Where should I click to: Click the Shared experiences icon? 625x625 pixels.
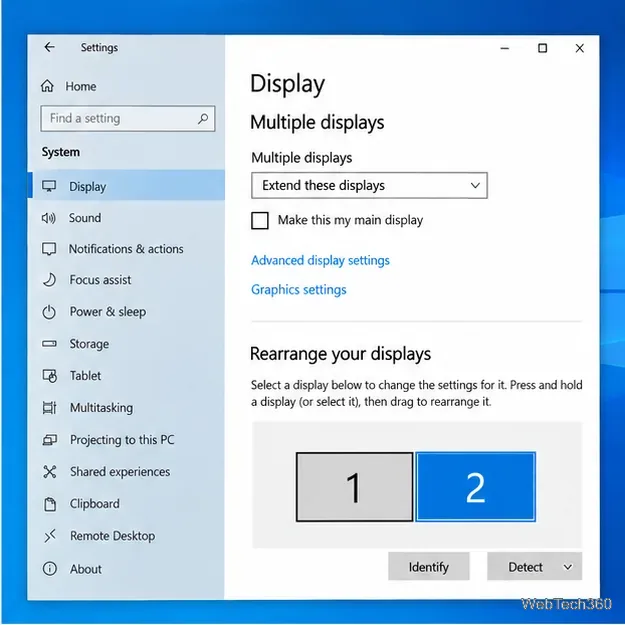click(x=50, y=472)
